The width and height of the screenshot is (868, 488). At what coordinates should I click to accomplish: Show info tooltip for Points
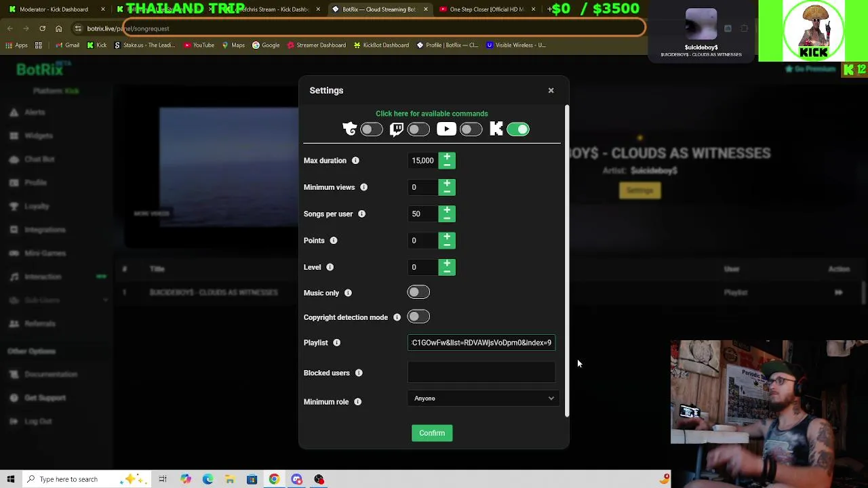pos(334,241)
